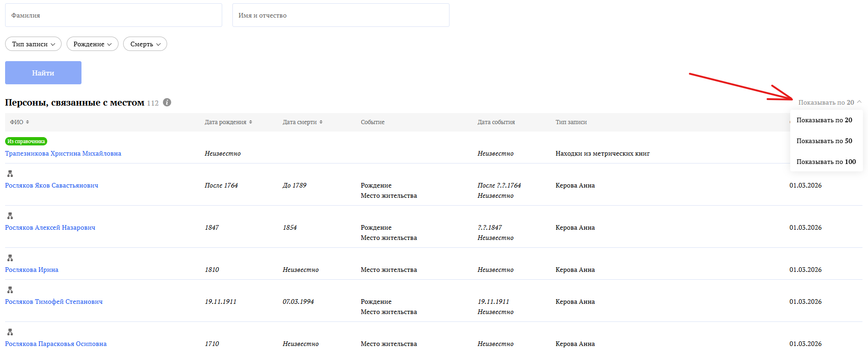Viewport: 868px width, 352px height.
Task: Sort the table by Дата рождения
Action: coord(228,122)
